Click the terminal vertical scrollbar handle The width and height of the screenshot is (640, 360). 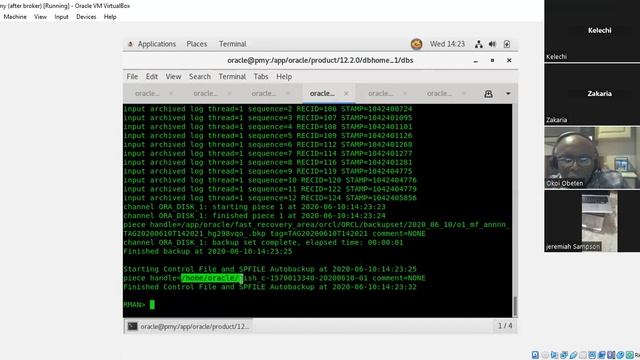point(515,306)
